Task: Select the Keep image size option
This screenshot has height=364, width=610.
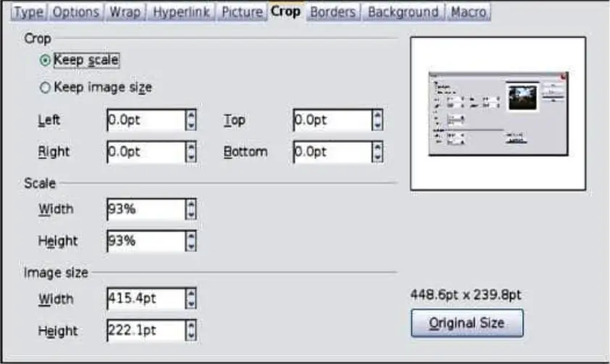Action: coord(45,88)
